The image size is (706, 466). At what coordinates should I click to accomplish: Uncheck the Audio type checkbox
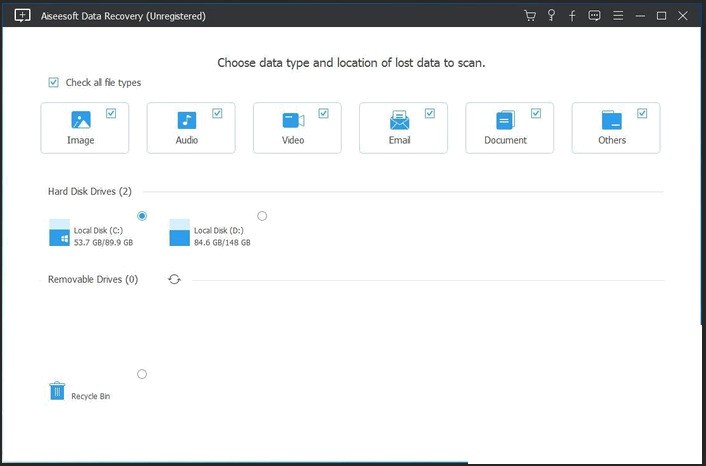(217, 113)
